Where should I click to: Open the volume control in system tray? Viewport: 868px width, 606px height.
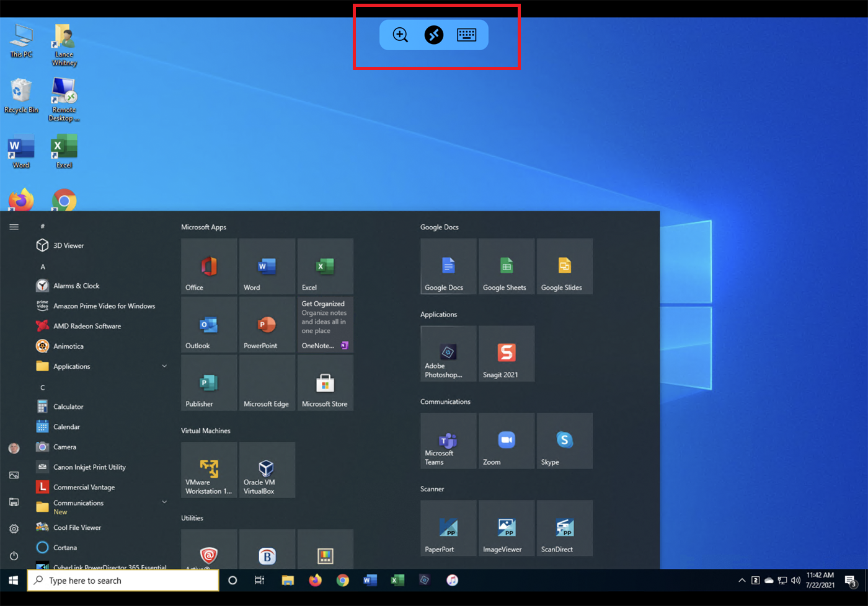[x=795, y=581]
